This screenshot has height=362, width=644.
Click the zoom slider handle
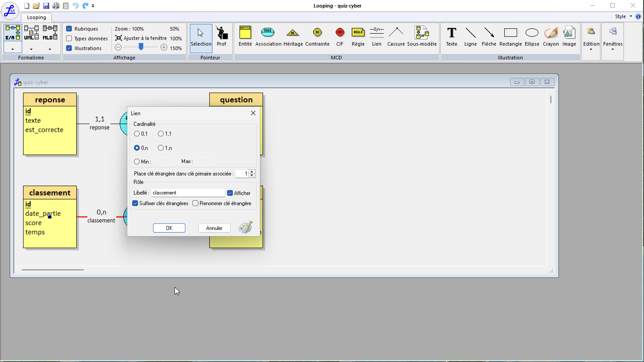(x=141, y=47)
